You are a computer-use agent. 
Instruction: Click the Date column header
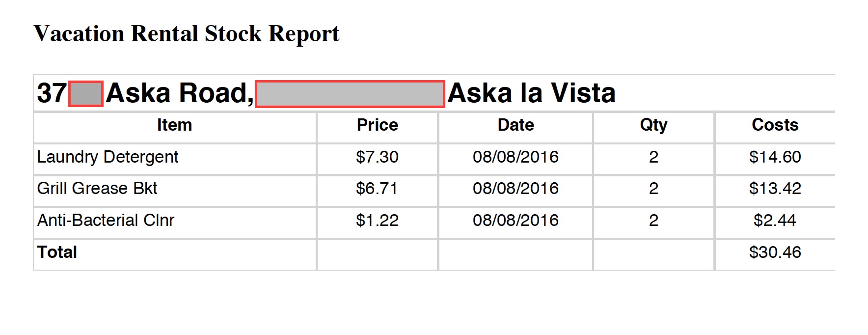(515, 125)
